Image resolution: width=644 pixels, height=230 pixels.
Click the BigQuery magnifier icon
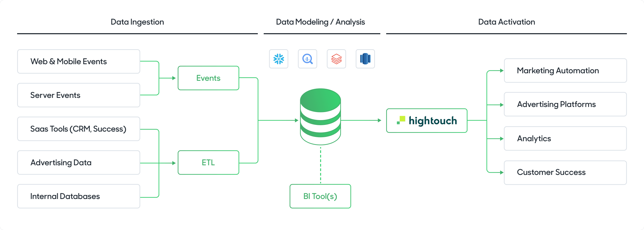(x=308, y=59)
